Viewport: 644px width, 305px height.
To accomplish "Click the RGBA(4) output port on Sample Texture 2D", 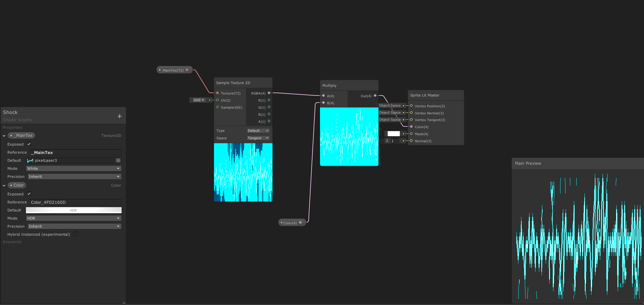I will tap(269, 93).
